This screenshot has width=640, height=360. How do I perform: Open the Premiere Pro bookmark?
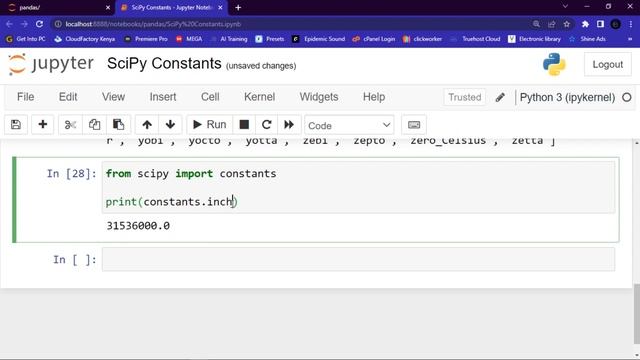[146, 39]
